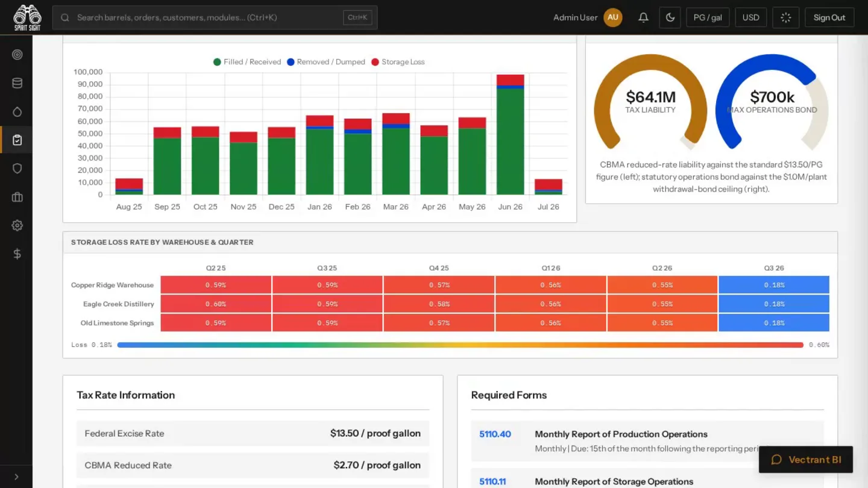Viewport: 868px width, 488px height.
Task: Click the Mar 26 bar in chart
Action: point(396,154)
